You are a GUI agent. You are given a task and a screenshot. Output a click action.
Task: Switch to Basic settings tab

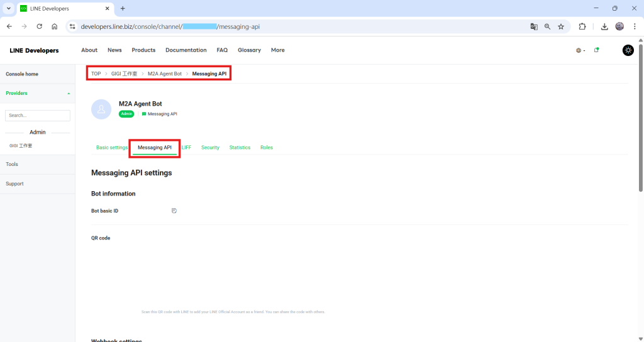[x=112, y=147]
